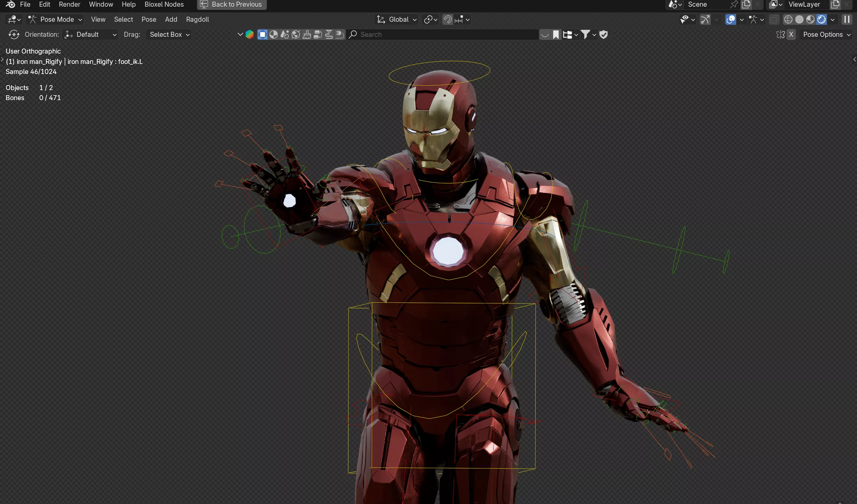Click the Search field in asset toolbar
Viewport: 857px width, 504px height.
(x=443, y=34)
